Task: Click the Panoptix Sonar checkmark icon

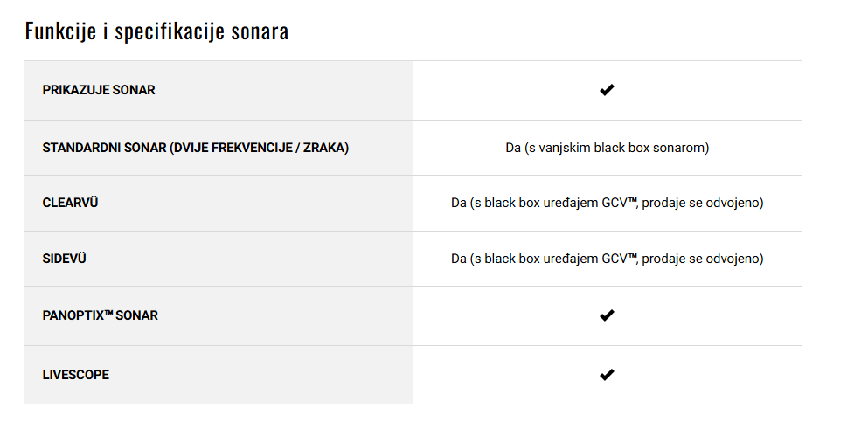Action: (x=607, y=315)
